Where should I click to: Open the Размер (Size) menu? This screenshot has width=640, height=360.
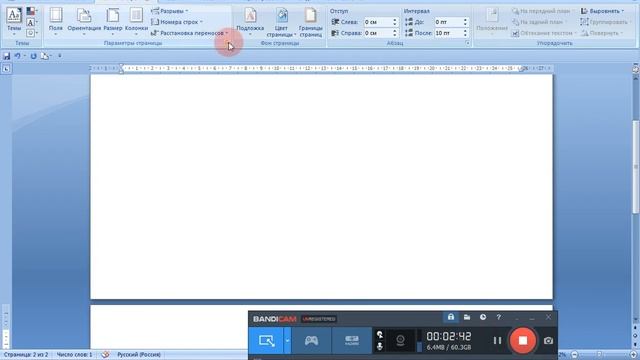click(113, 21)
